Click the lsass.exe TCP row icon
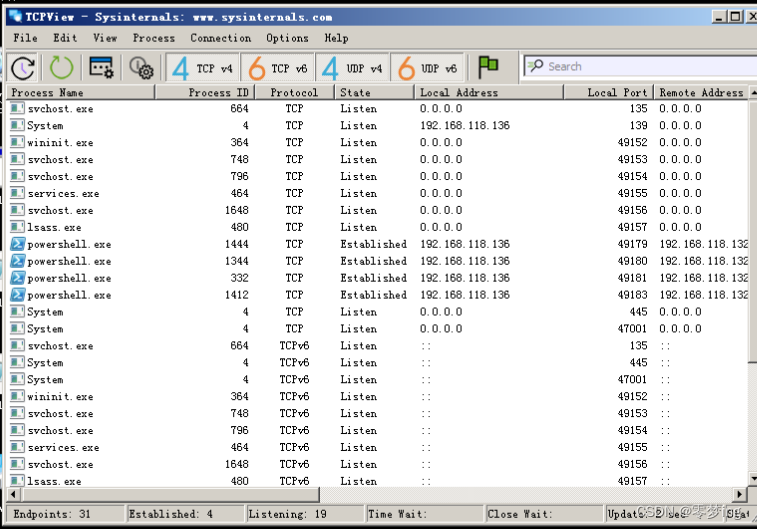The width and height of the screenshot is (757, 529). (17, 227)
